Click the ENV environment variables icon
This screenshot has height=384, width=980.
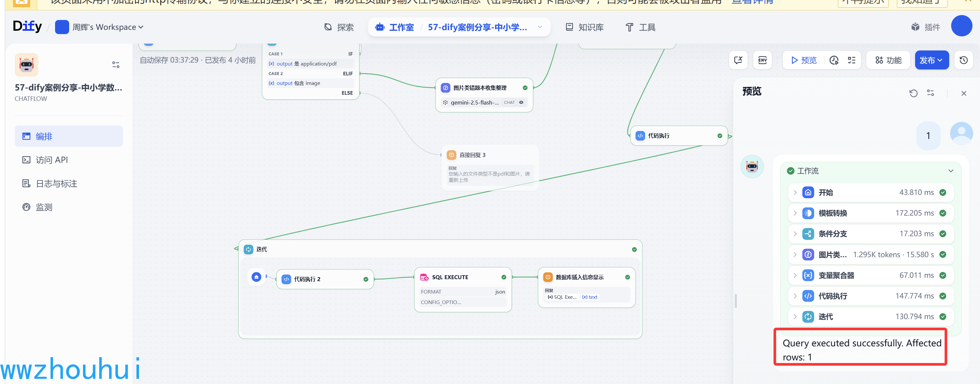[762, 60]
